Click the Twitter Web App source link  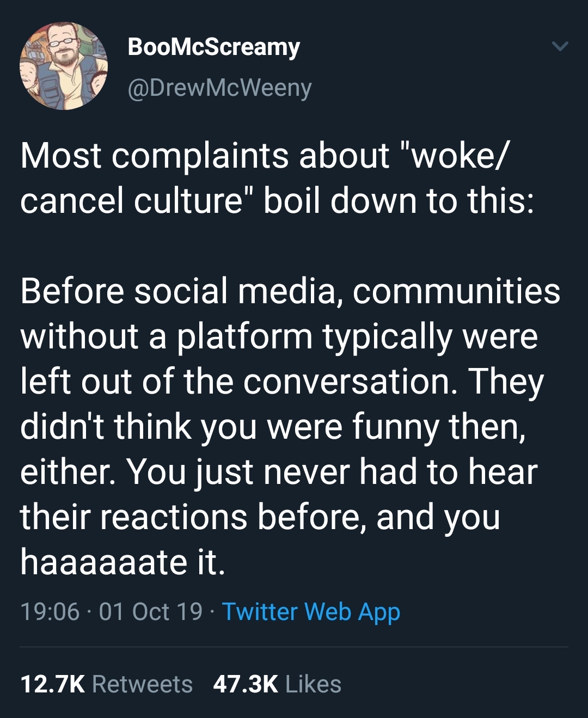pyautogui.click(x=311, y=612)
